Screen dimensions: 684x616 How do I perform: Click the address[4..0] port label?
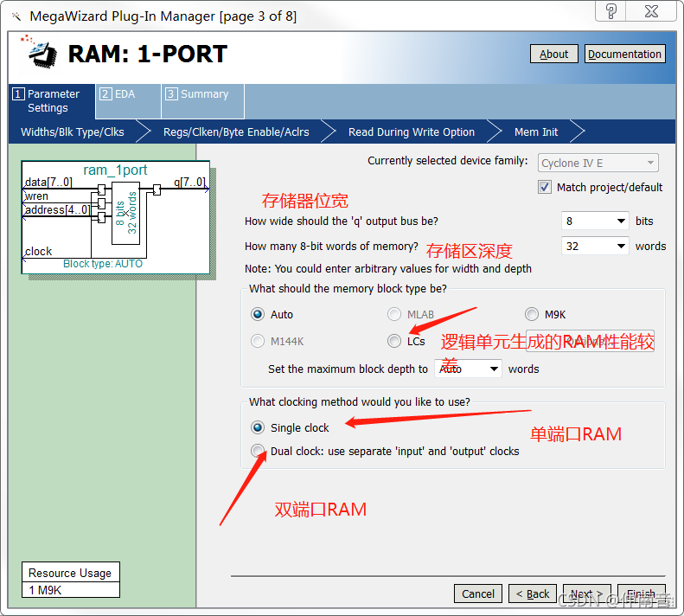[x=57, y=210]
